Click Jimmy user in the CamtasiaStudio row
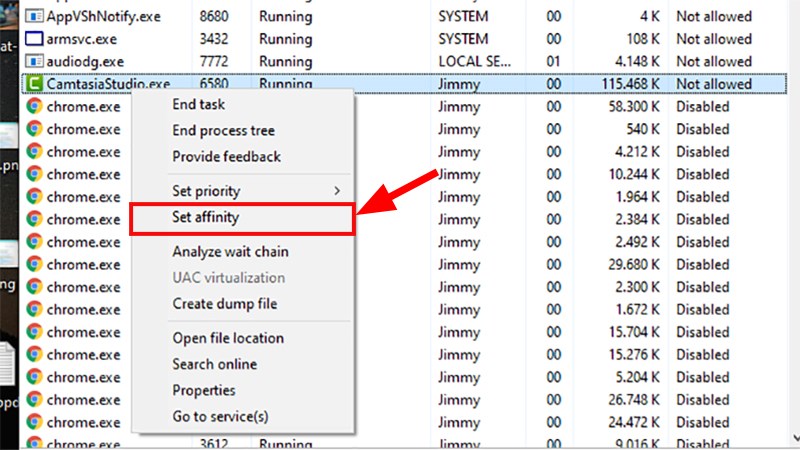This screenshot has height=450, width=800. (459, 84)
